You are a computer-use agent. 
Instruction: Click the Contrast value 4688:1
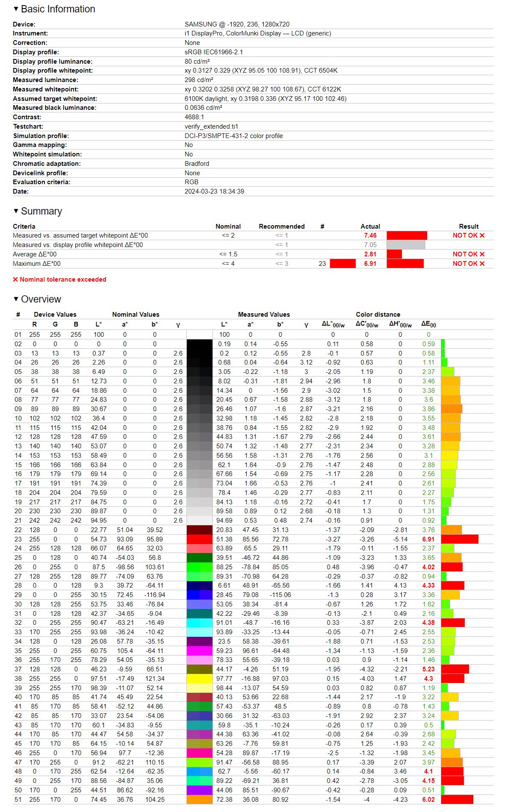tap(194, 117)
